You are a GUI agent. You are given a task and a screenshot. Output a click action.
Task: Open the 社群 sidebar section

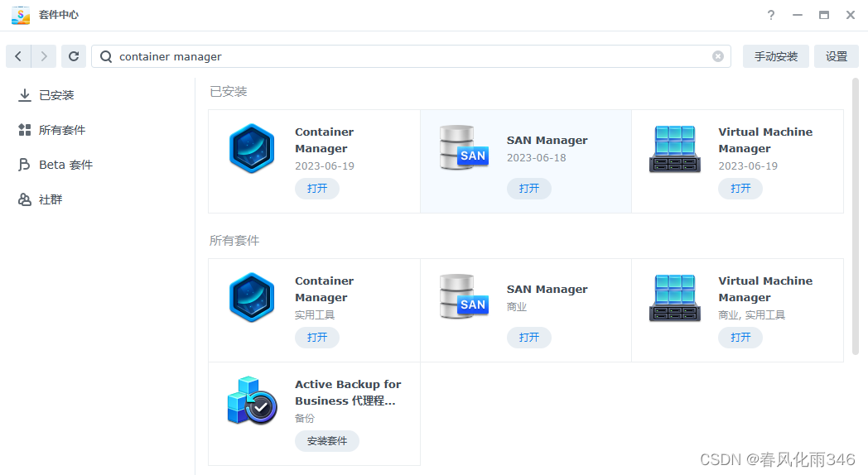[50, 199]
